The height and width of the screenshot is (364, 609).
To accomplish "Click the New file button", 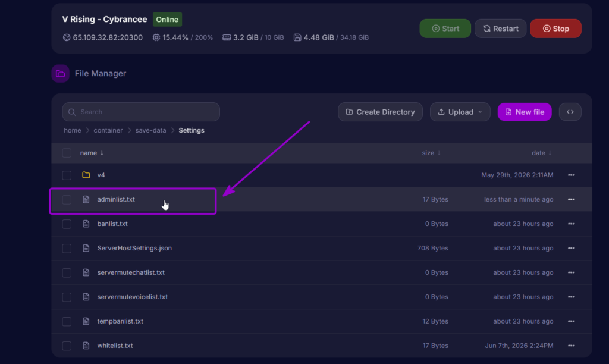I will click(525, 112).
